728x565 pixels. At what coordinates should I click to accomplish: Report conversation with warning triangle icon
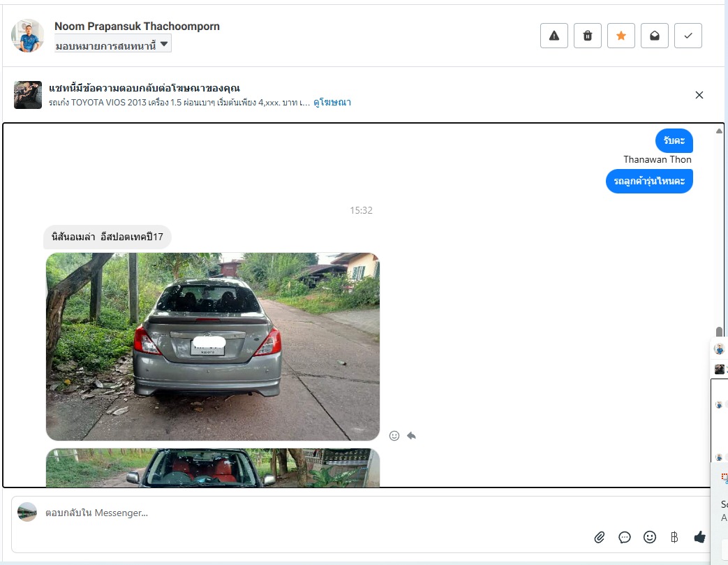[554, 36]
